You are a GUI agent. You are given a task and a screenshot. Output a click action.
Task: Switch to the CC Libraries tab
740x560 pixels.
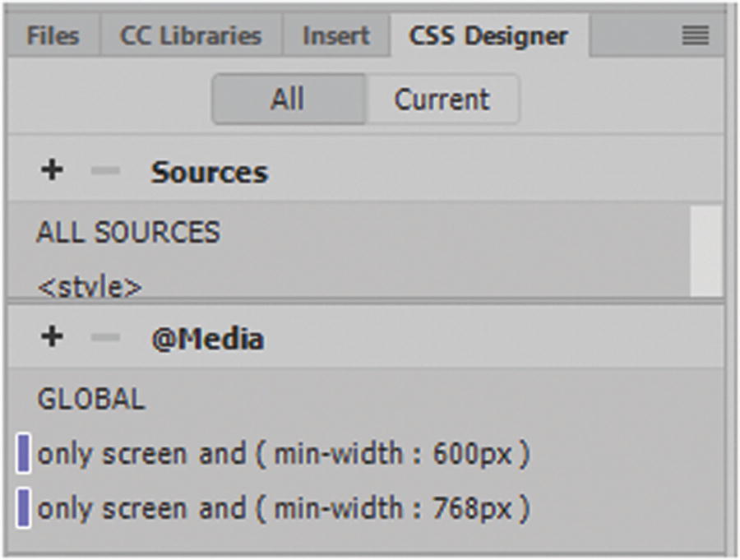[x=191, y=36]
